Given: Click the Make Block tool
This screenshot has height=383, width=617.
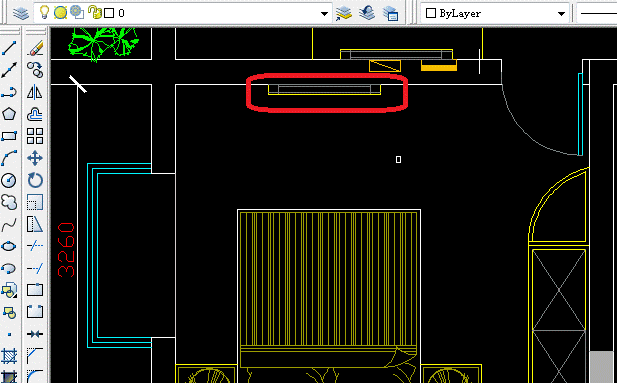Looking at the screenshot, I should click(x=9, y=313).
